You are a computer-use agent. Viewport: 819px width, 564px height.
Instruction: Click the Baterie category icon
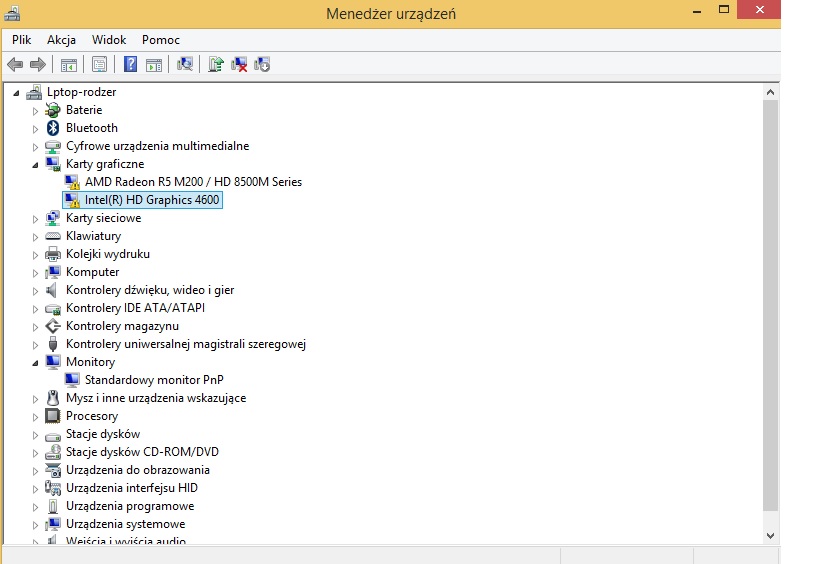pyautogui.click(x=53, y=110)
